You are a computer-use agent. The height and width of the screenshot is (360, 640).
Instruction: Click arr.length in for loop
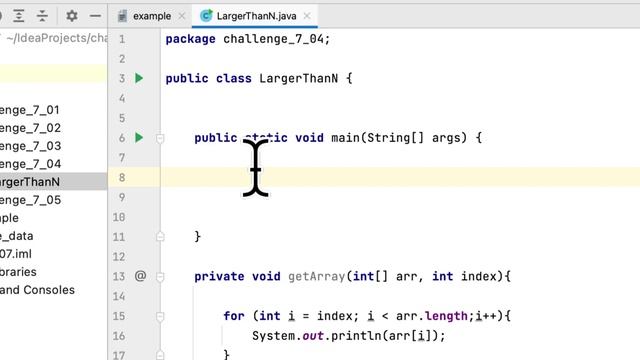coord(431,316)
